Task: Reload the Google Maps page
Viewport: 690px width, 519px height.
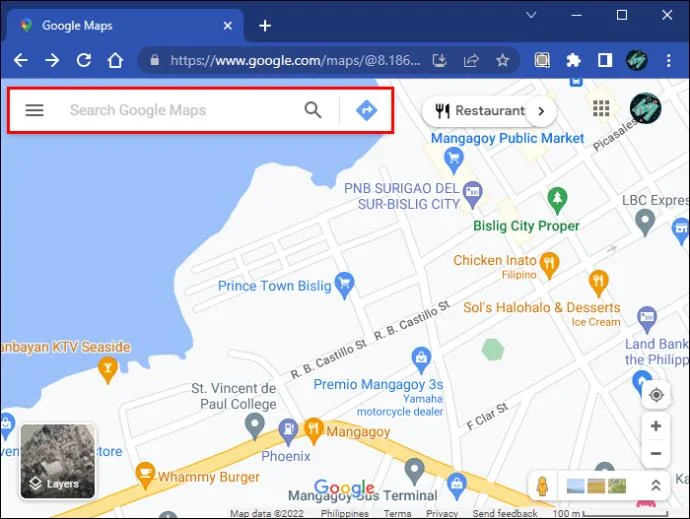Action: (x=84, y=60)
